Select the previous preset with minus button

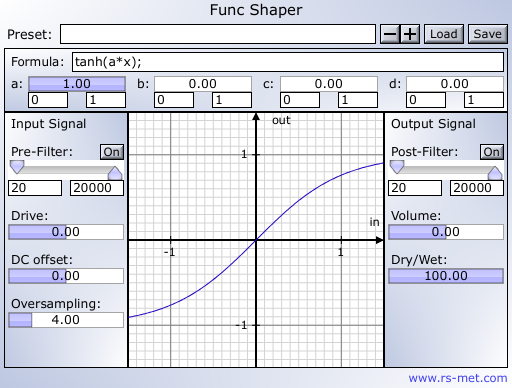click(x=390, y=34)
